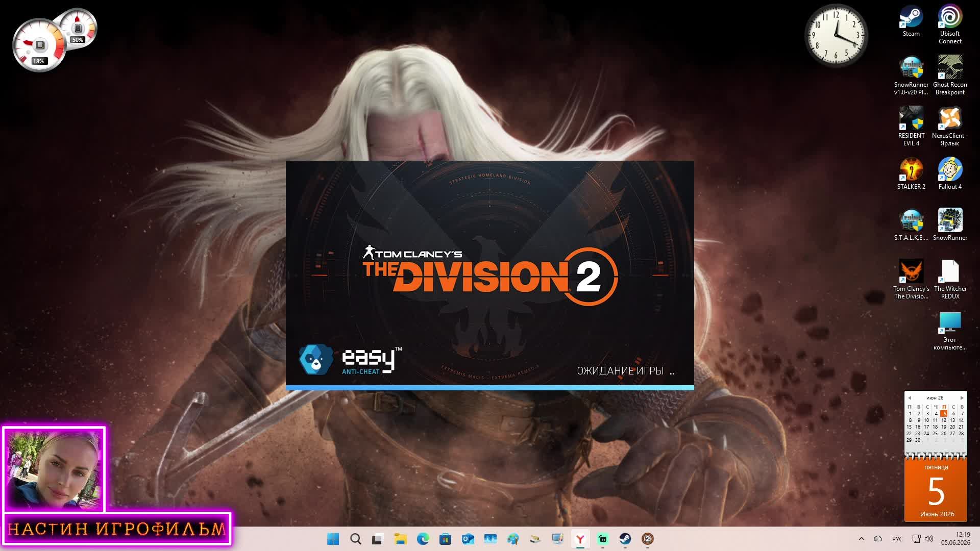Select SnowRunner v1.0-v20 trainer shortcut
Viewport: 980px width, 551px height.
[x=911, y=76]
